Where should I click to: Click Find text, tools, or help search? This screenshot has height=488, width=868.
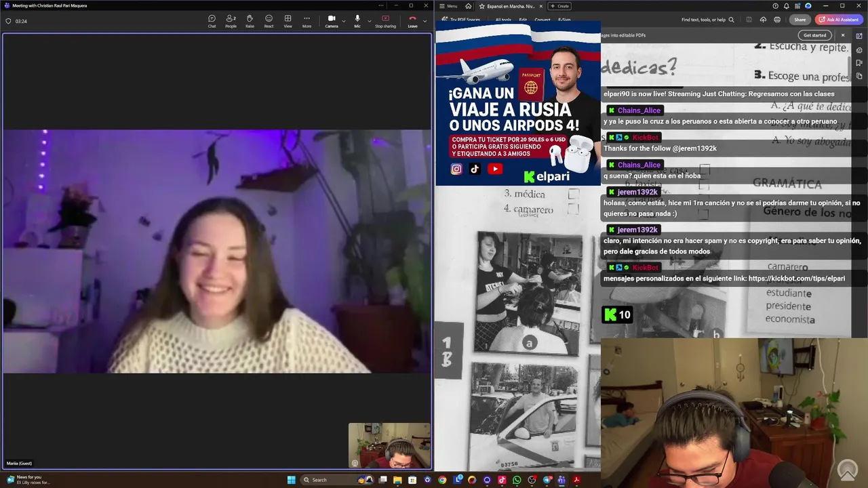708,20
